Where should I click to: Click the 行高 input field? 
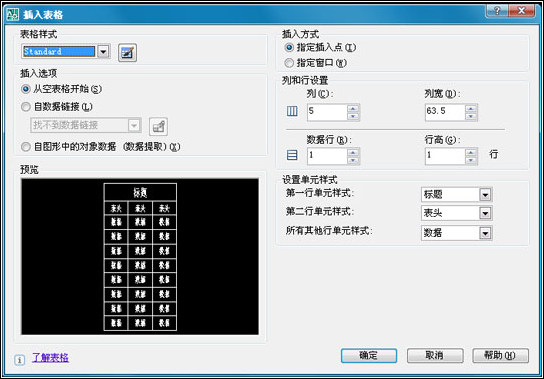click(x=445, y=156)
